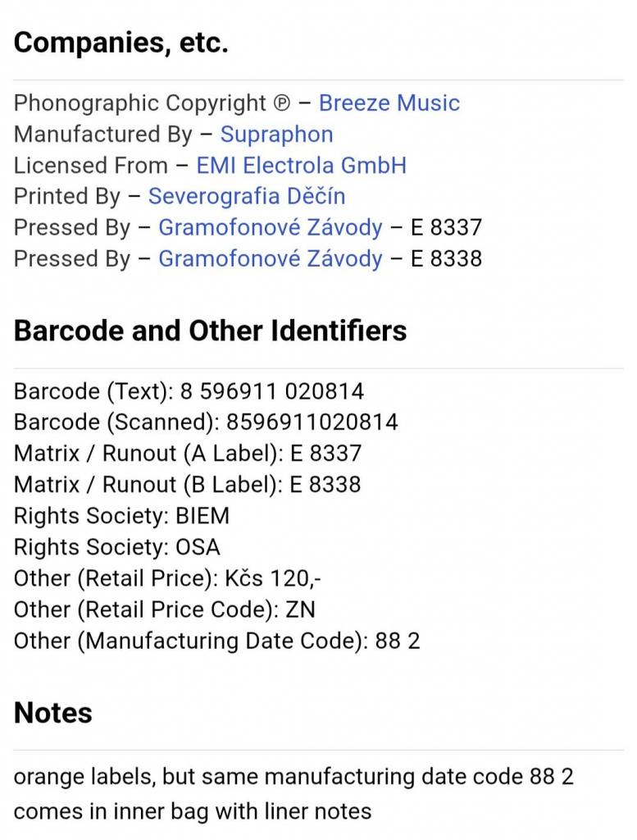
Task: Click the Rights Society BIEM entry
Action: [121, 516]
